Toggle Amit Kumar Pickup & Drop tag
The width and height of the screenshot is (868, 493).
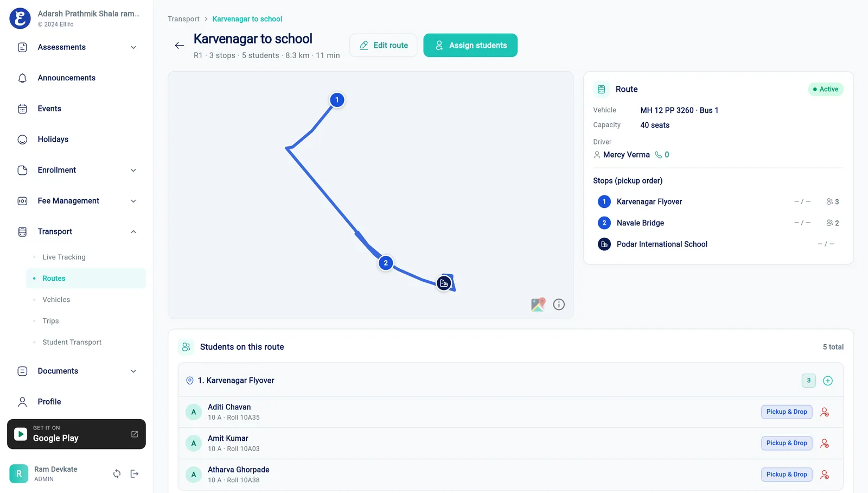787,444
